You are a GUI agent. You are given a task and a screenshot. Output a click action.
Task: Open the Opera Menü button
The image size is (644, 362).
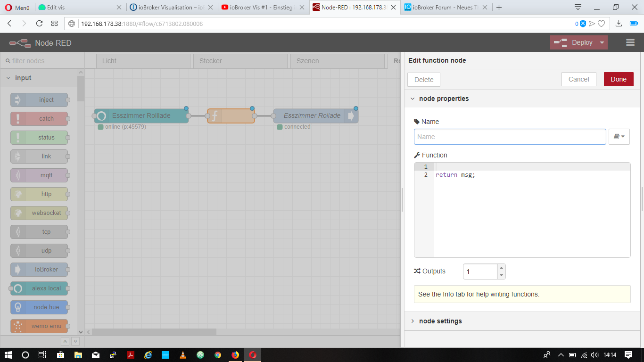click(x=17, y=7)
